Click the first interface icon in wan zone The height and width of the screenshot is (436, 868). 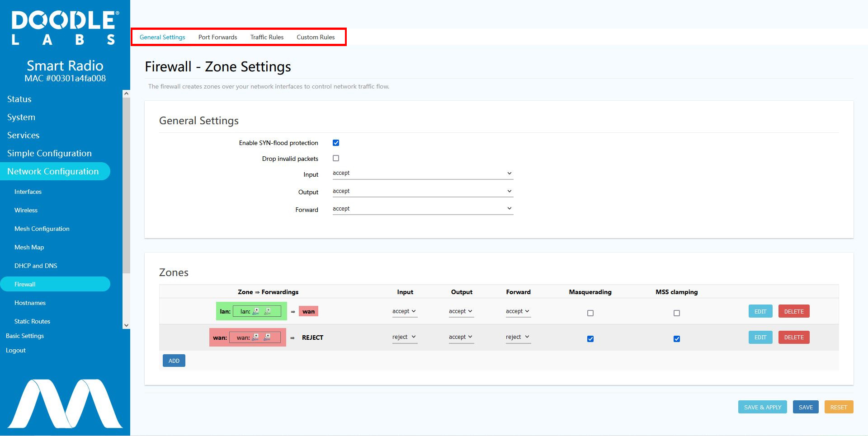click(x=255, y=338)
